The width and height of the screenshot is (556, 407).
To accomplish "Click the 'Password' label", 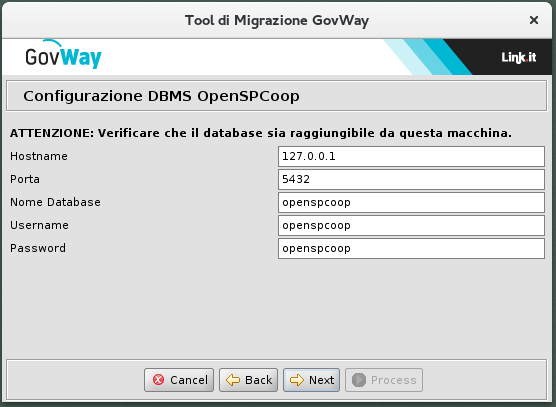I will [38, 248].
